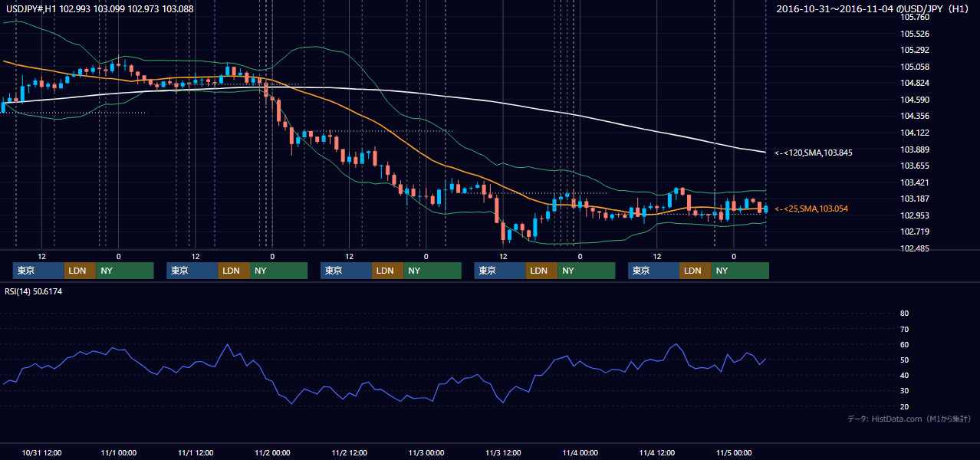Click the HistData.com data source credit
This screenshot has height=460, width=980.
point(909,419)
